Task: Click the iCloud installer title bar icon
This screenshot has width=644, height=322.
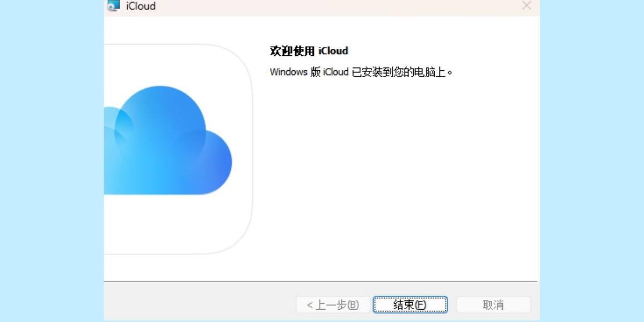Action: point(113,6)
